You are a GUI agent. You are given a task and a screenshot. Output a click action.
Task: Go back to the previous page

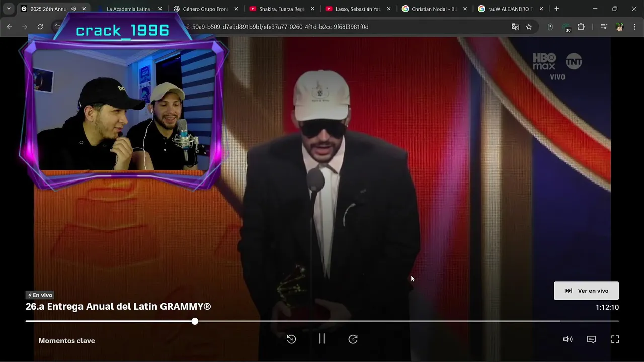click(9, 27)
